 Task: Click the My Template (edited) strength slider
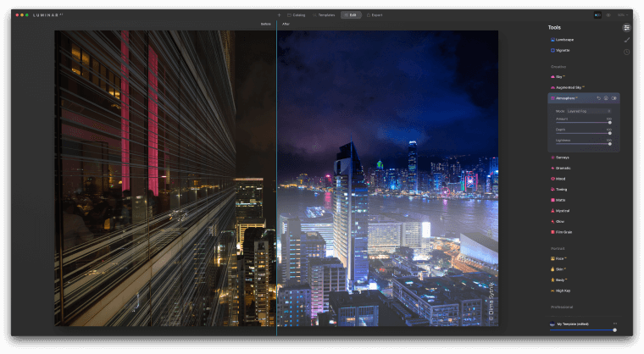(583, 329)
